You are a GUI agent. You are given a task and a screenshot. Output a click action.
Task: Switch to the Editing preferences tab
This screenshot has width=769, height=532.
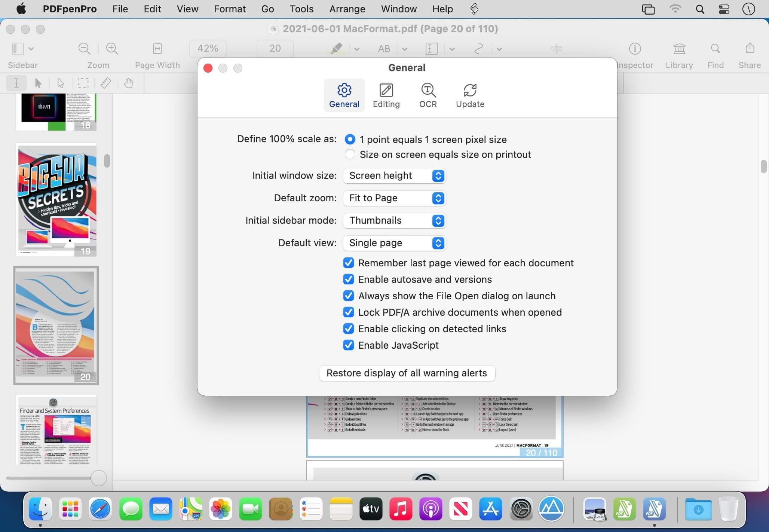[x=386, y=96]
